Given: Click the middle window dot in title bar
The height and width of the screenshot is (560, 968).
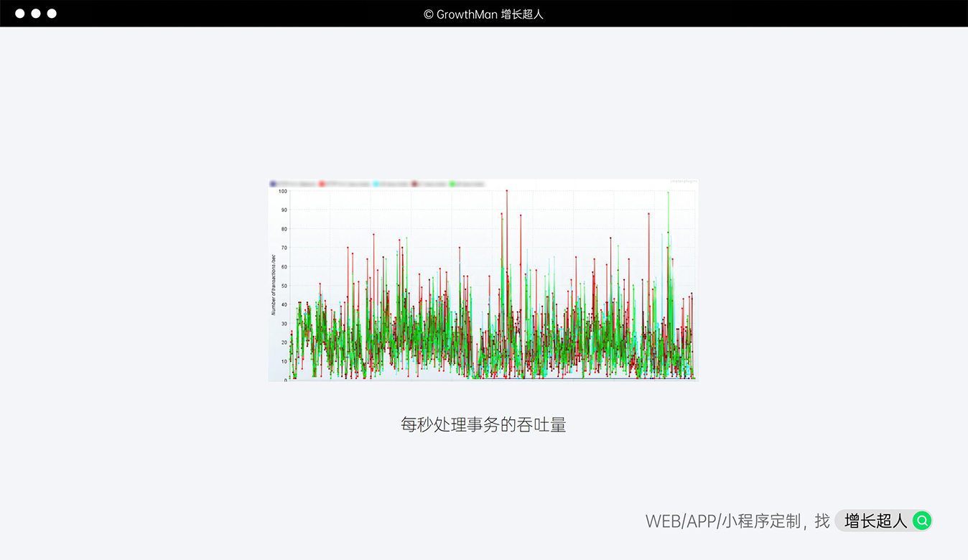Looking at the screenshot, I should tap(36, 14).
